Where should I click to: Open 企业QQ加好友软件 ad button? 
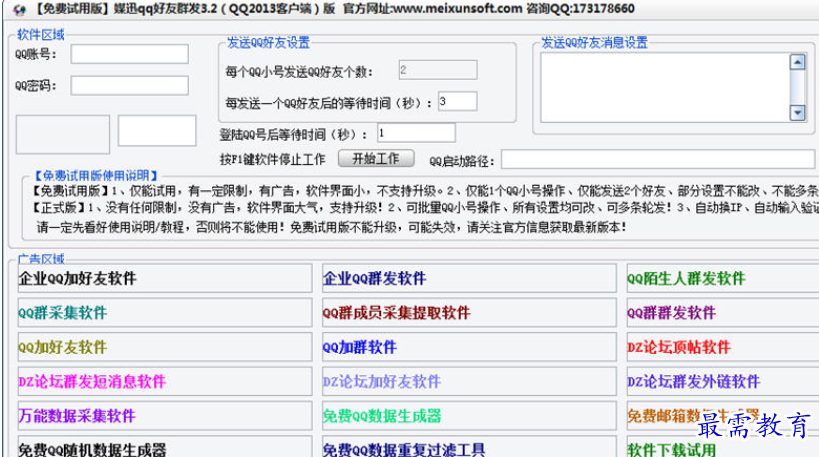click(165, 278)
